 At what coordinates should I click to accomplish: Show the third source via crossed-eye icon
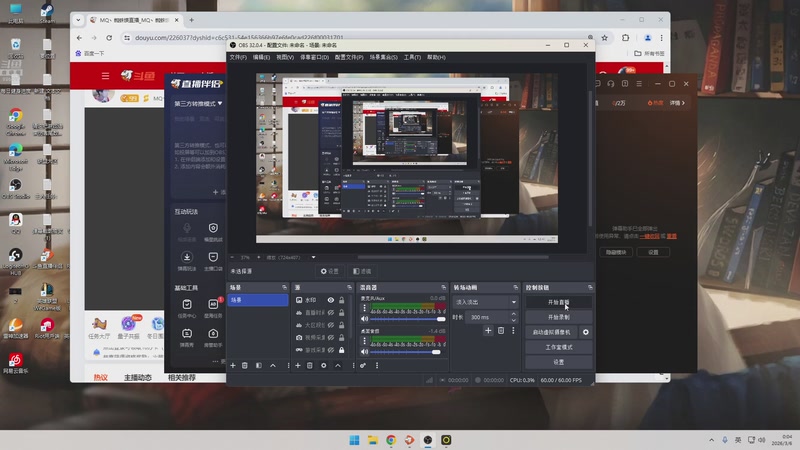click(x=331, y=325)
